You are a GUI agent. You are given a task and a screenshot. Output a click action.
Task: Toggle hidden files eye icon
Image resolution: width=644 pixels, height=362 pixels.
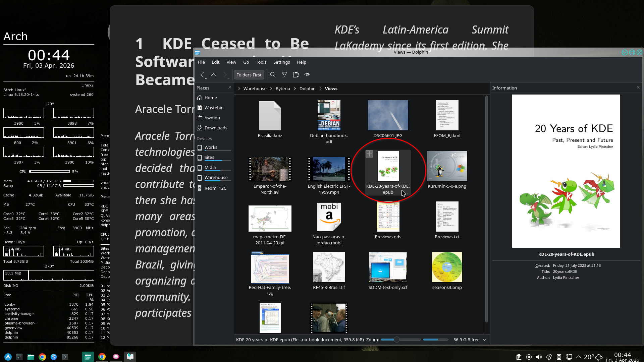coord(307,75)
